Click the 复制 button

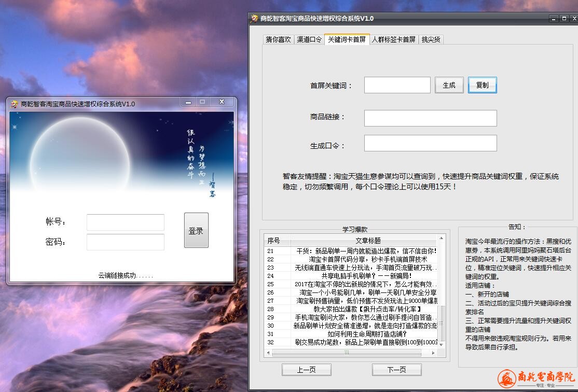tap(482, 85)
